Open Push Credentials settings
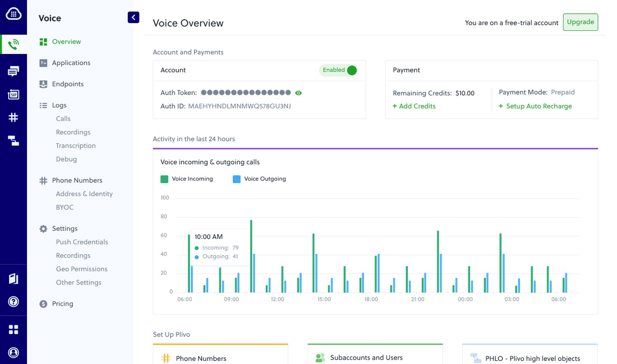Viewport: 617px width, 364px height. [x=82, y=242]
